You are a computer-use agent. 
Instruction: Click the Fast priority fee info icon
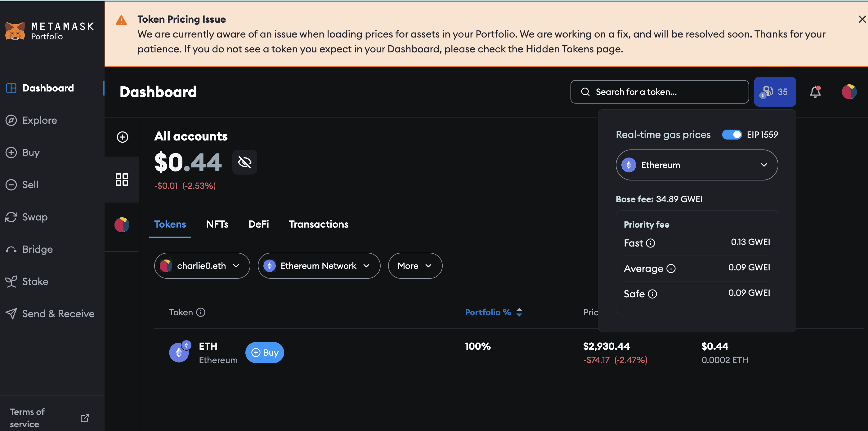click(x=650, y=243)
